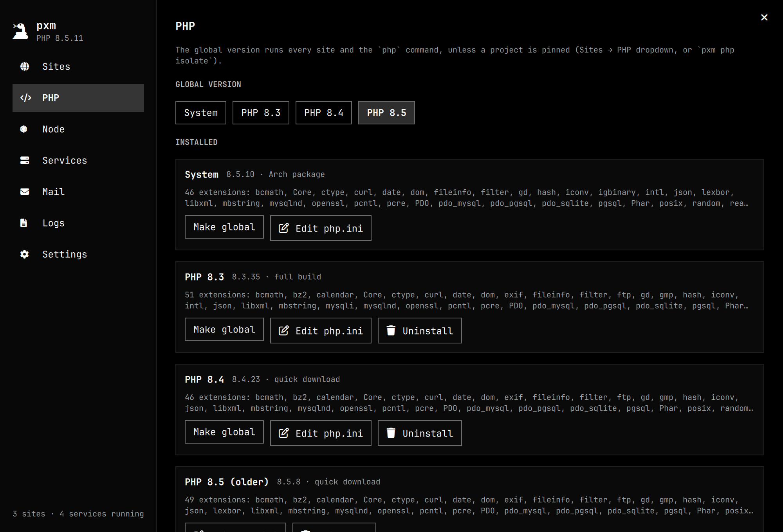Click pencil icon in PHP 8.3's Edit php.ini
Viewport: 783px width, 532px height.
284,331
